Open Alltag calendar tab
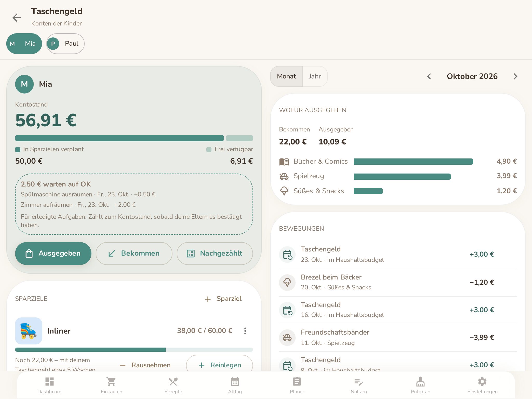 pos(235,385)
